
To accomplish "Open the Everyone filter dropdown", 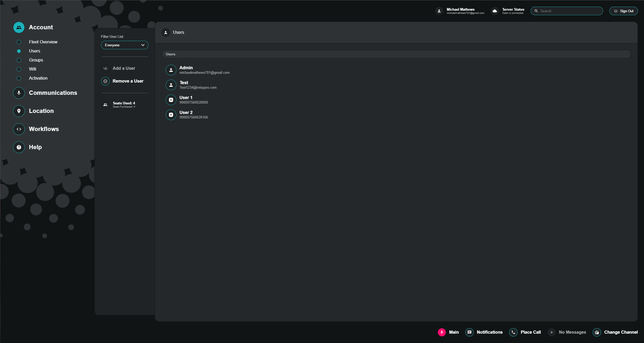I will coord(124,45).
